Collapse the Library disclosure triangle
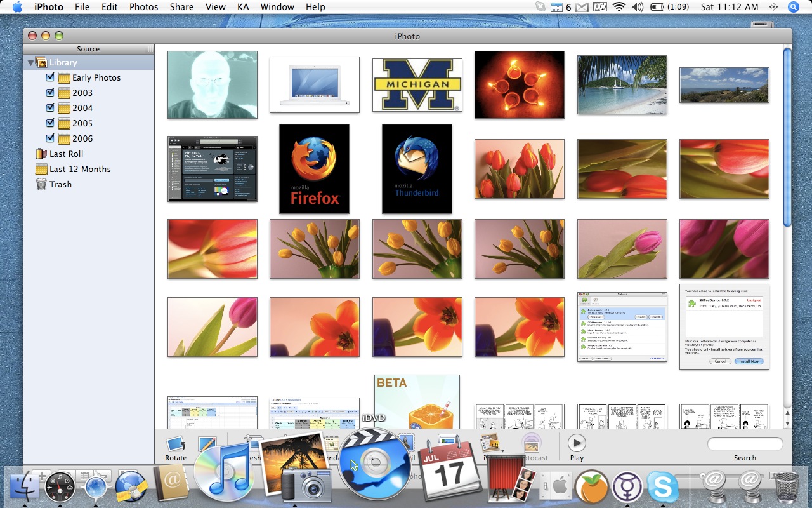The image size is (812, 508). tap(30, 62)
